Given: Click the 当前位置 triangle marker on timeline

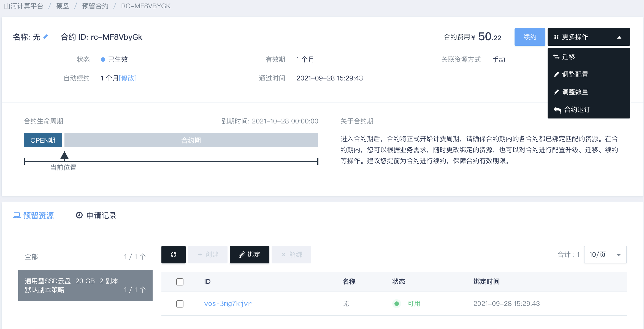Looking at the screenshot, I should click(64, 155).
